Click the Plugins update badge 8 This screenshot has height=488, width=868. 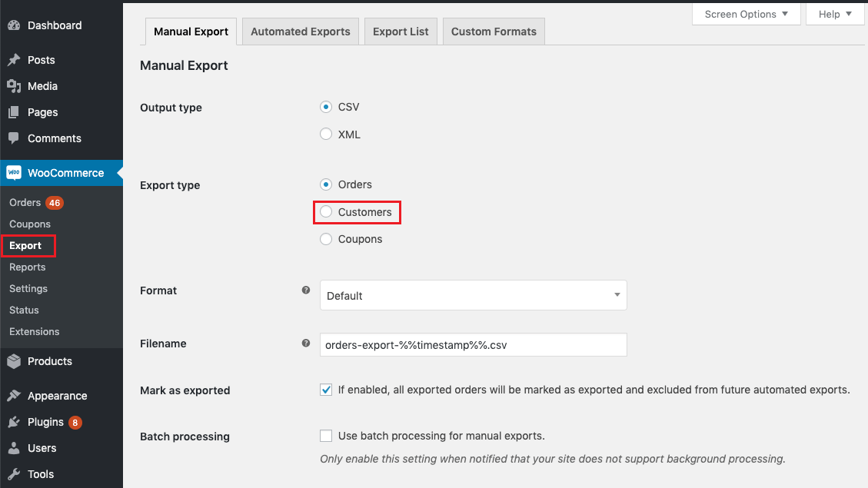75,423
